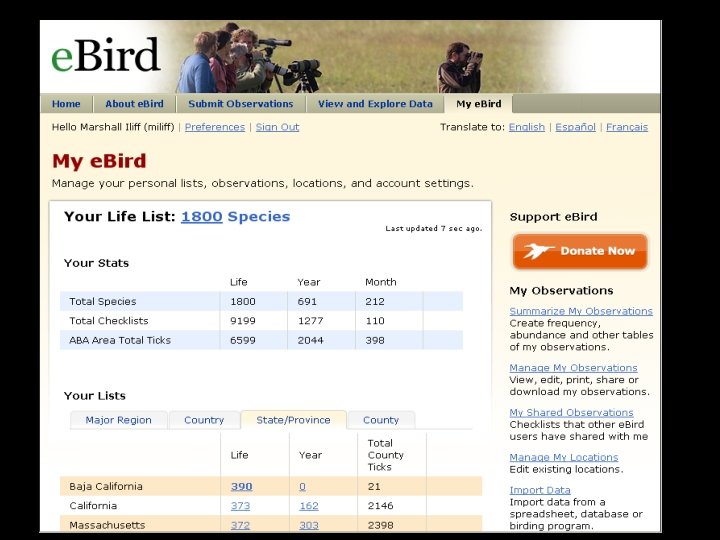Click ABA Area Total Ticks label
Screen dimensions: 720x540
point(120,340)
